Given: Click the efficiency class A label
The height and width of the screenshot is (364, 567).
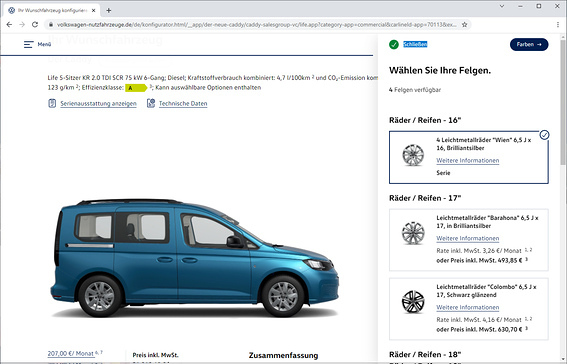Looking at the screenshot, I should [x=136, y=88].
